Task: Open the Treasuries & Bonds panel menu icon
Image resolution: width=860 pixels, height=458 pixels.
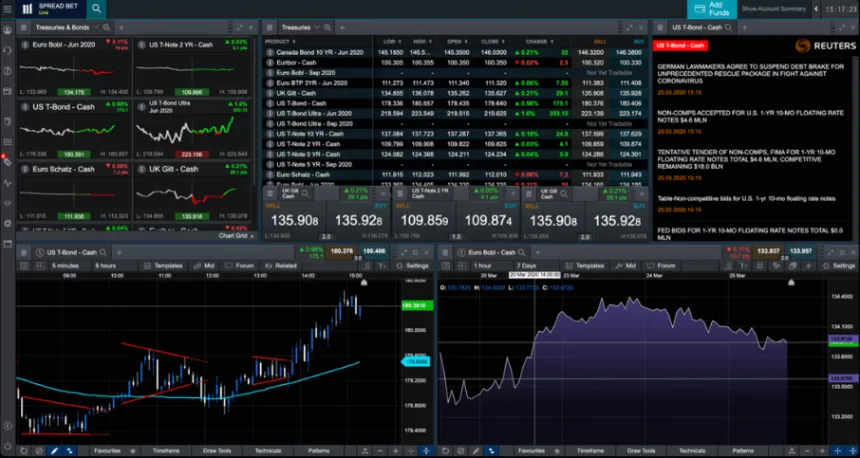Action: (24, 27)
